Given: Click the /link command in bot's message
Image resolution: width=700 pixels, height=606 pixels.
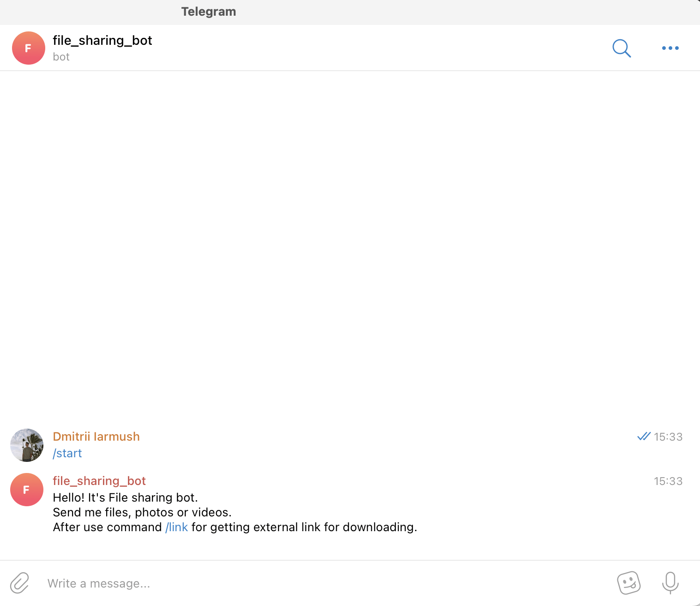Looking at the screenshot, I should pos(176,527).
